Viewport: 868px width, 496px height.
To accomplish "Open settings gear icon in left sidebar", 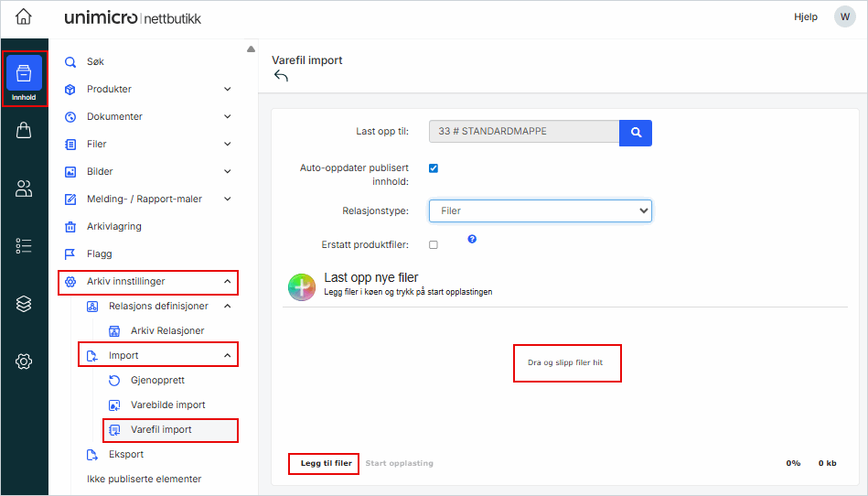I will tap(24, 361).
